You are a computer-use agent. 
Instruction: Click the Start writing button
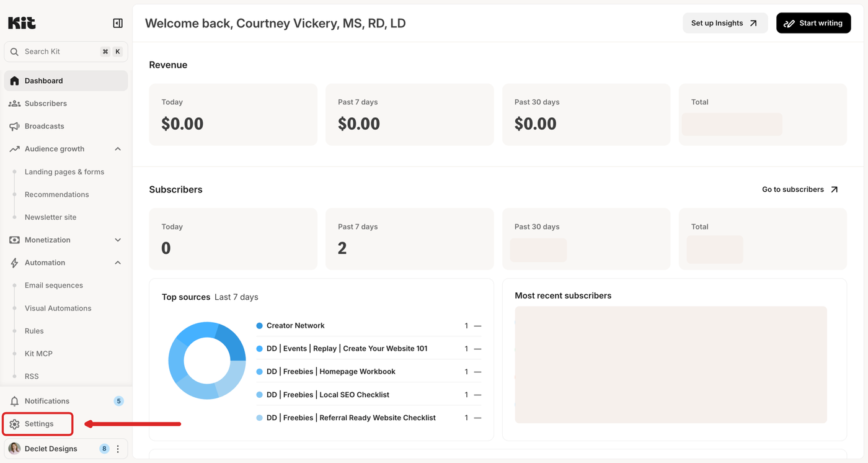[x=813, y=23]
